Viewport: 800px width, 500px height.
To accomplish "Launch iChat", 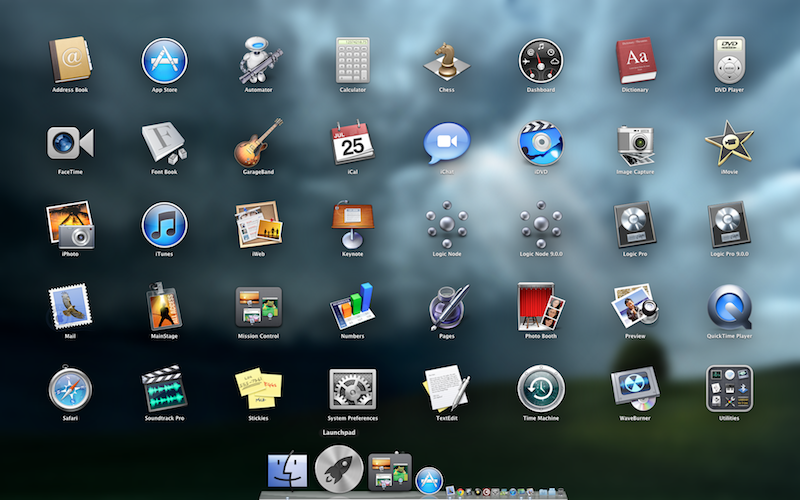I will tap(446, 142).
